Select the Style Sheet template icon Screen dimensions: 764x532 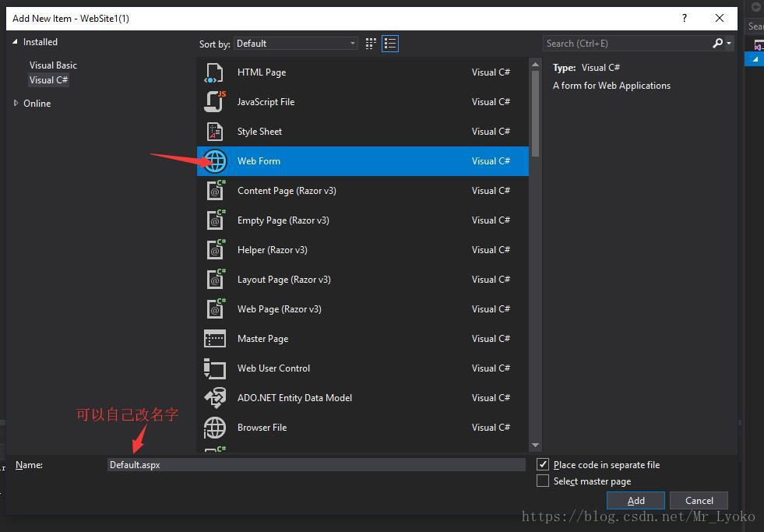point(214,132)
